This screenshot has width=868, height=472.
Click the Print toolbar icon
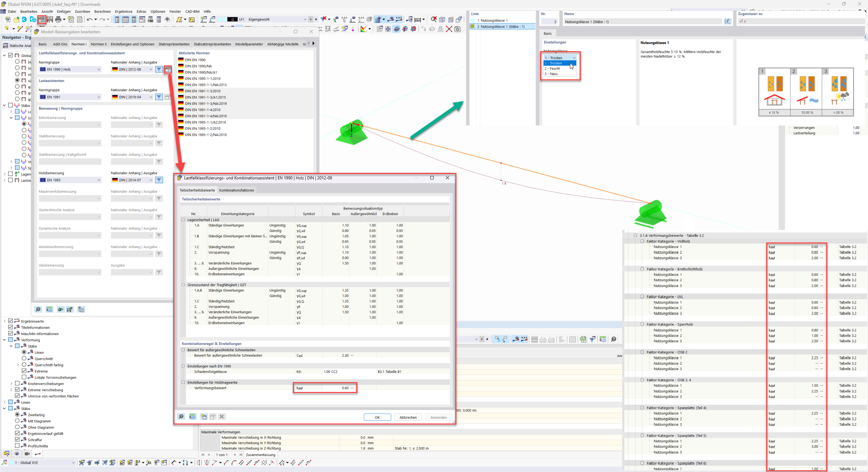[58, 19]
